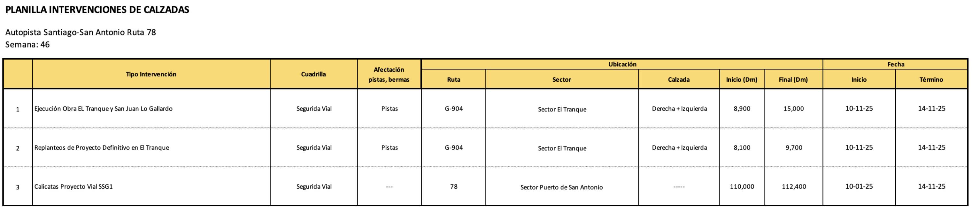Click the '10-01-25' start date cell
This screenshot has height=213, width=980.
tap(859, 186)
